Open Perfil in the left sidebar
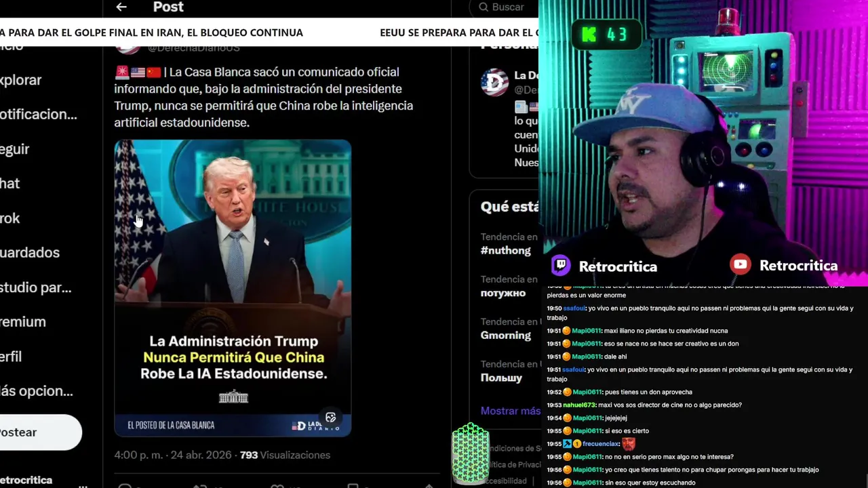Viewport: 868px width, 488px height. [x=11, y=357]
